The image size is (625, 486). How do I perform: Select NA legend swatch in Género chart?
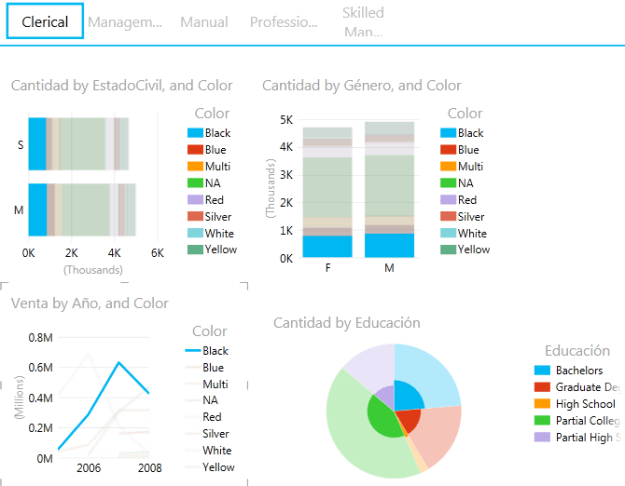point(447,183)
